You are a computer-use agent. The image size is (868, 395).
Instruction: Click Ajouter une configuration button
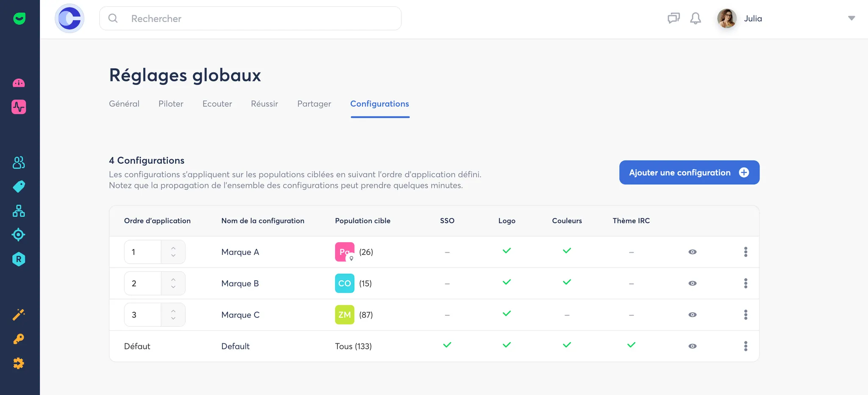689,172
